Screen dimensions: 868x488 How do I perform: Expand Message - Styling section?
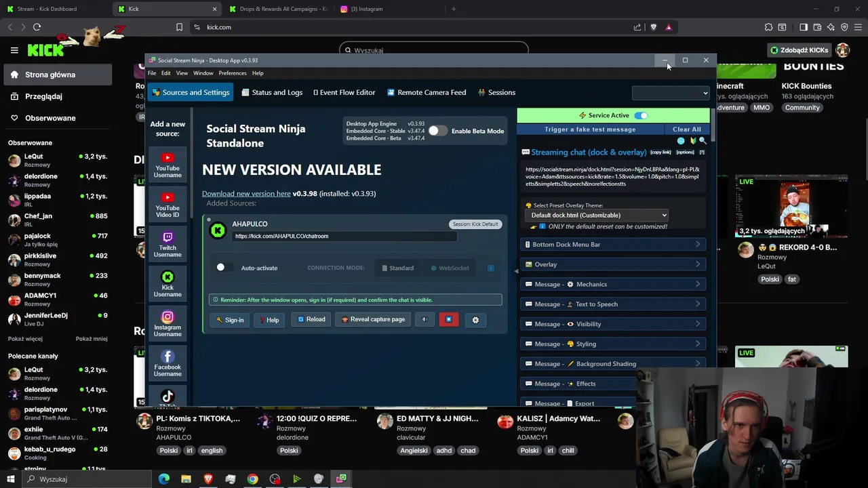click(614, 344)
